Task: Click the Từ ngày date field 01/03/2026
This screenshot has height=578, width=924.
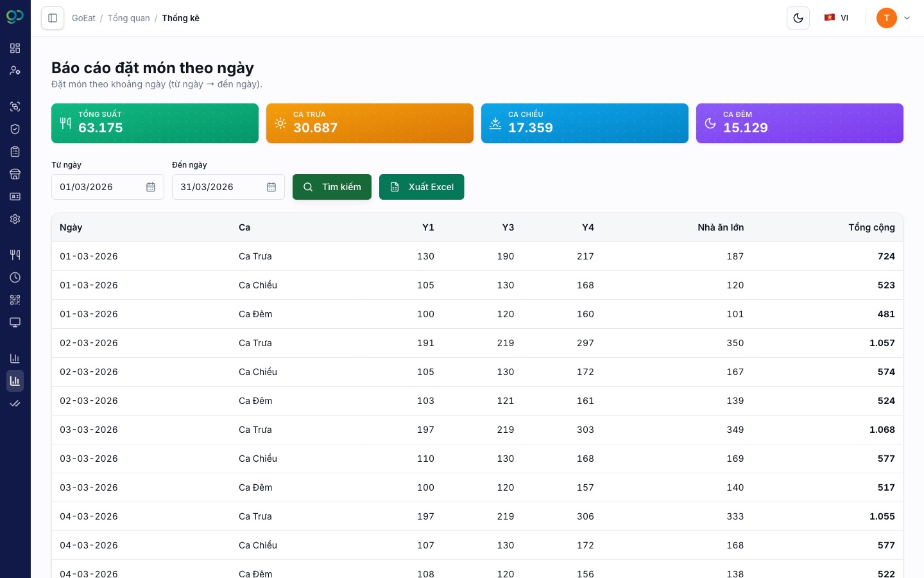Action: 108,187
